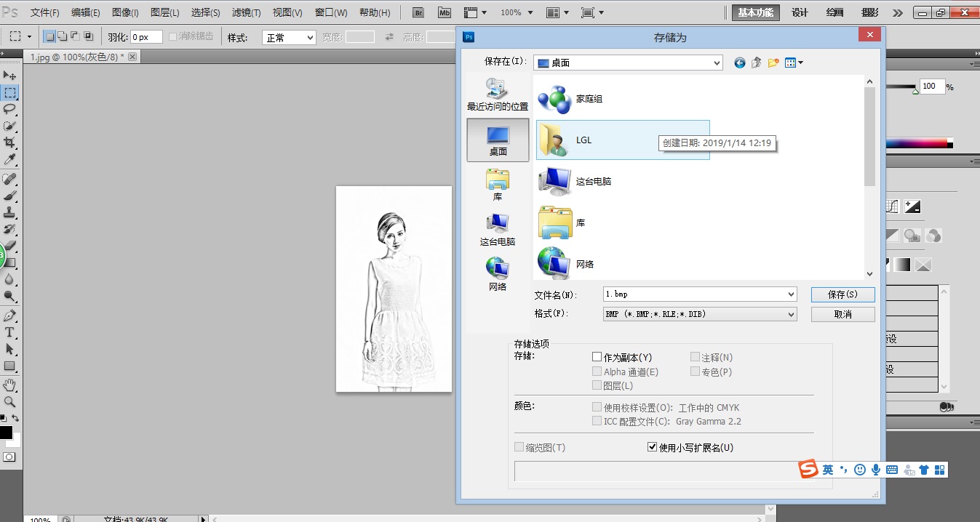
Task: Open the 格式(F) file format dropdown
Action: coord(700,314)
